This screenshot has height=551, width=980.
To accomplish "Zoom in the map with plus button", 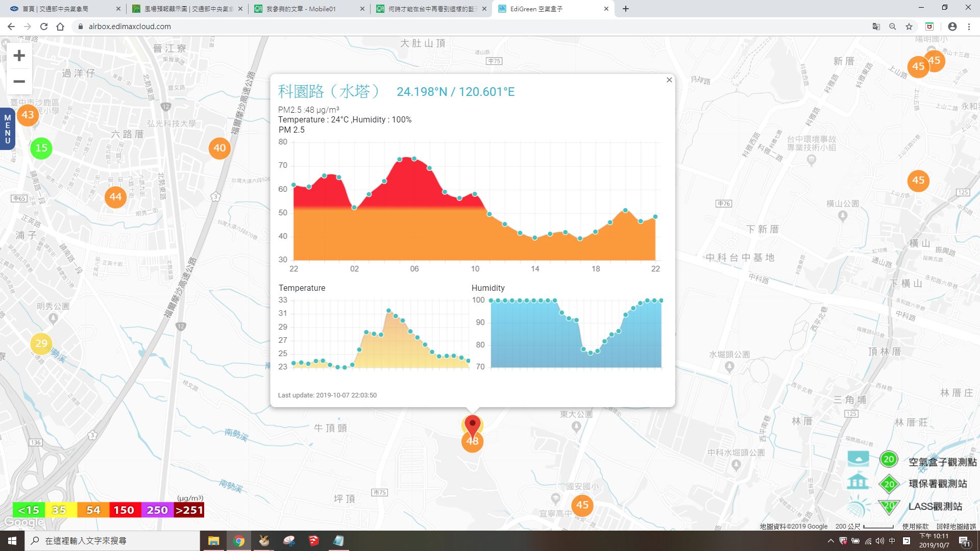I will pyautogui.click(x=19, y=56).
